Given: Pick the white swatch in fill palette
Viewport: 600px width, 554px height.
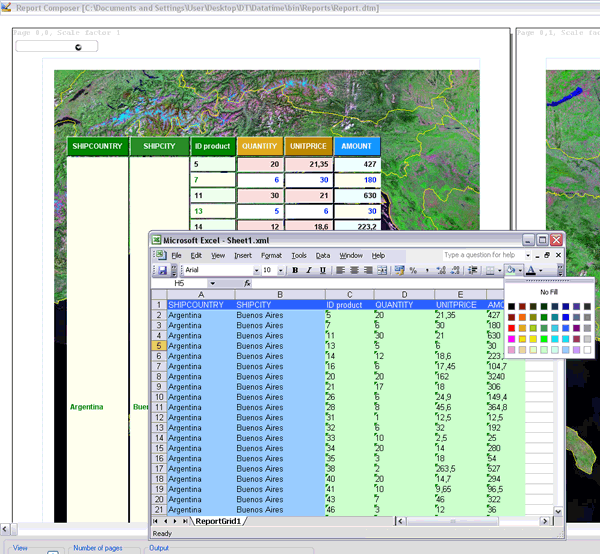Looking at the screenshot, I should click(x=587, y=350).
